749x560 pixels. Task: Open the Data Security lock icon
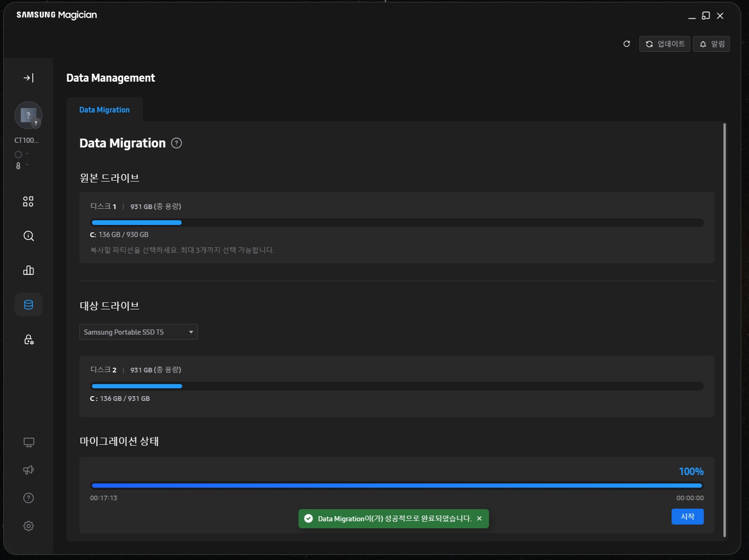pyautogui.click(x=28, y=339)
